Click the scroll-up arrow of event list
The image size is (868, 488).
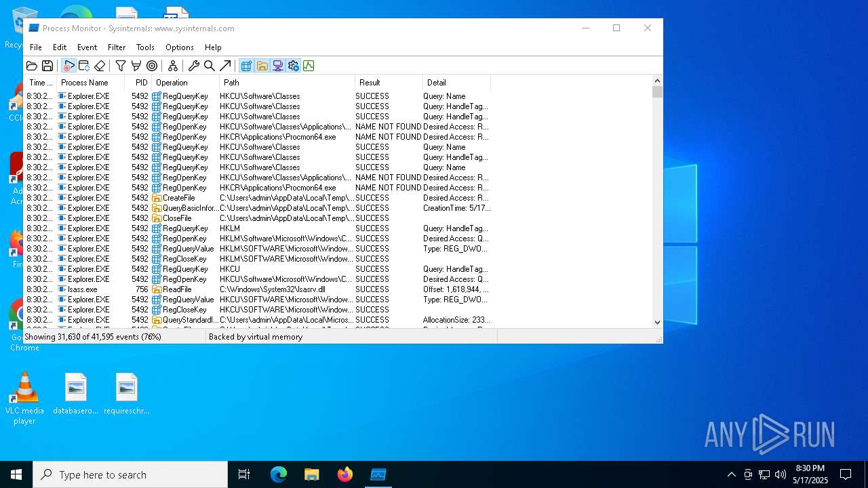coord(657,79)
